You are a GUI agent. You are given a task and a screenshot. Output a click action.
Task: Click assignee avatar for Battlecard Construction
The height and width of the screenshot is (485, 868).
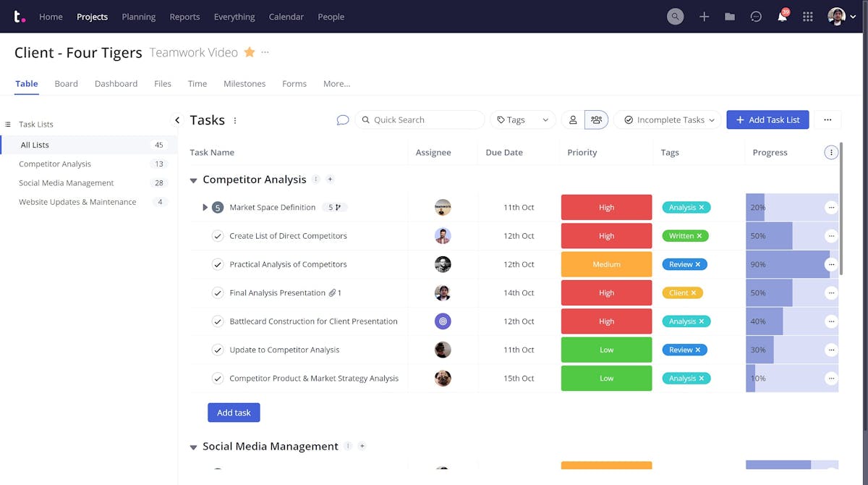443,321
